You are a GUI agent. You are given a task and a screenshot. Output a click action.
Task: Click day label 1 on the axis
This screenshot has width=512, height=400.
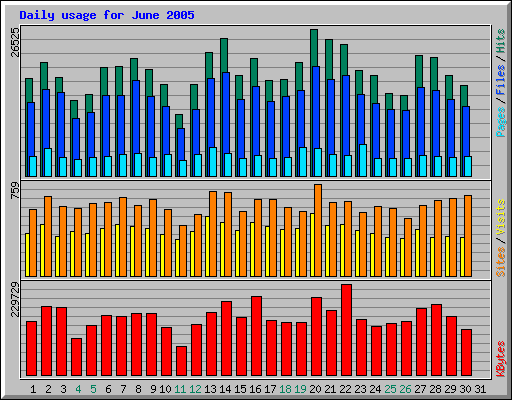[33, 389]
